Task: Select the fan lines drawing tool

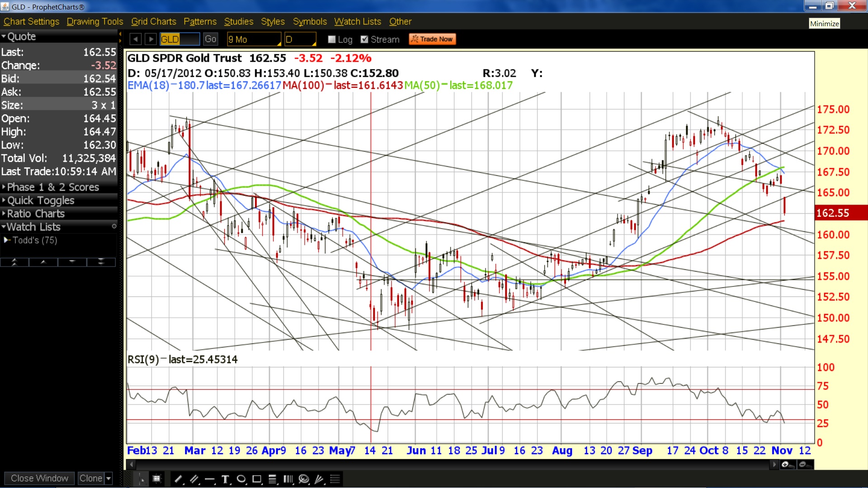Action: pos(320,479)
